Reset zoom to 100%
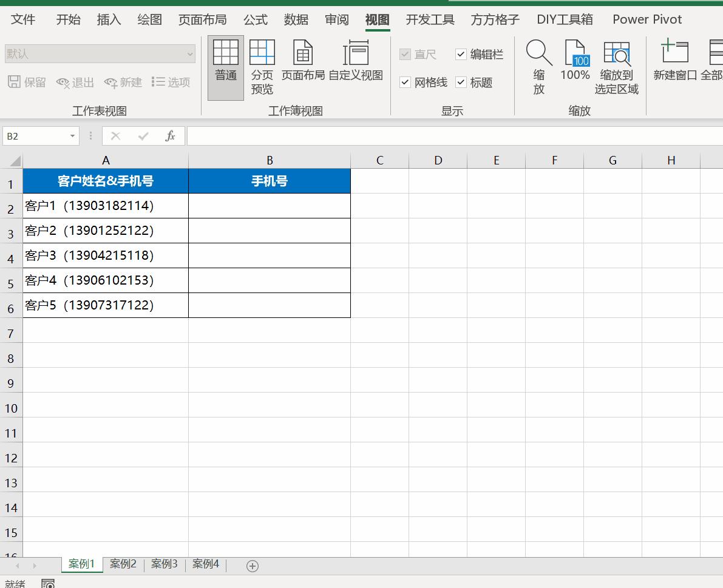The width and height of the screenshot is (723, 588). pos(575,61)
